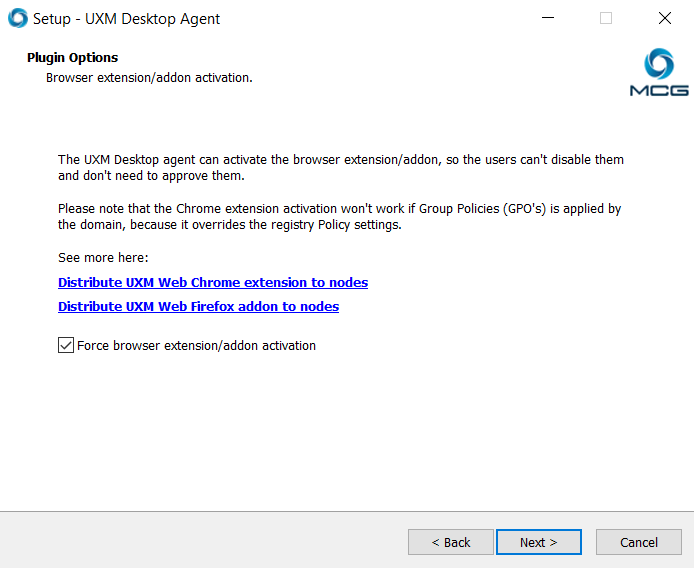Click the Setup - UXM Desktop Agent title text
This screenshot has width=694, height=568.
(126, 18)
